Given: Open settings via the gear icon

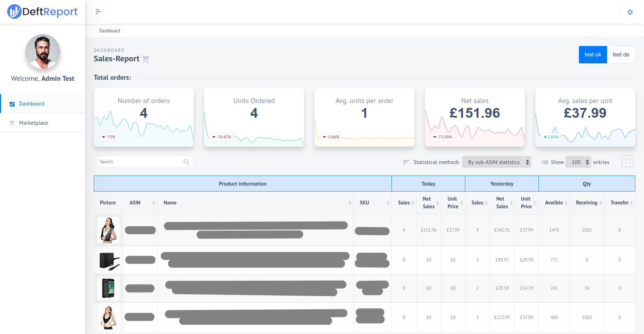Looking at the screenshot, I should (630, 12).
